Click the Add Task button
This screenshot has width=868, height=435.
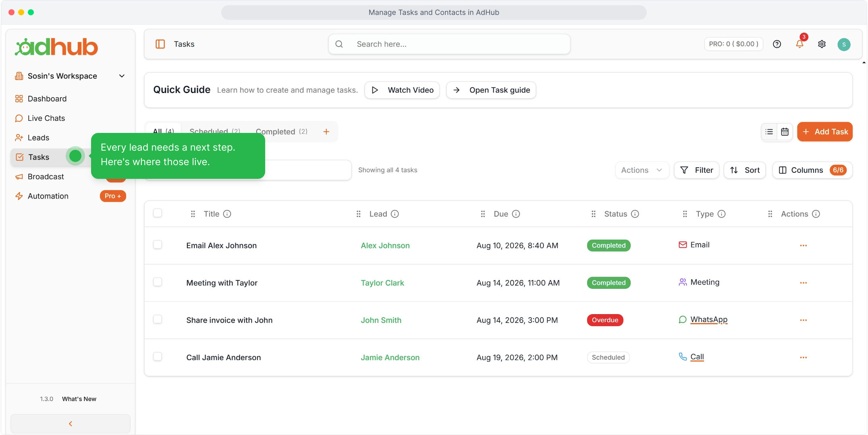(825, 132)
